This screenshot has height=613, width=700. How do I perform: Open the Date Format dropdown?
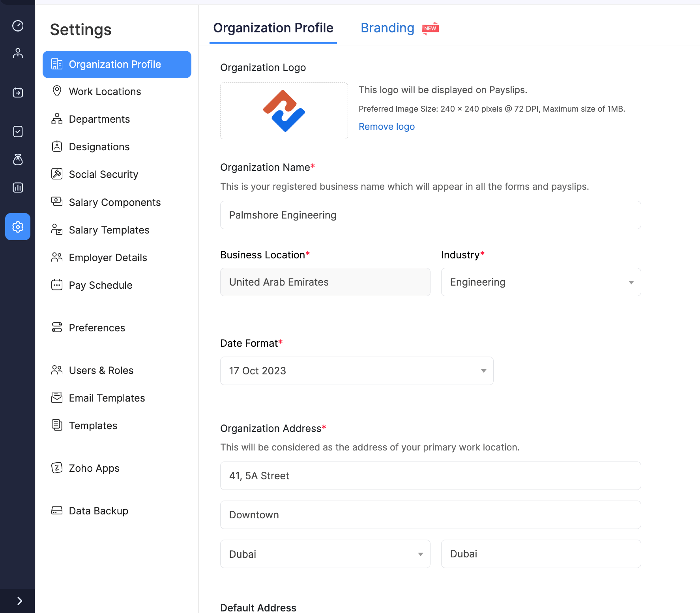[x=356, y=371]
